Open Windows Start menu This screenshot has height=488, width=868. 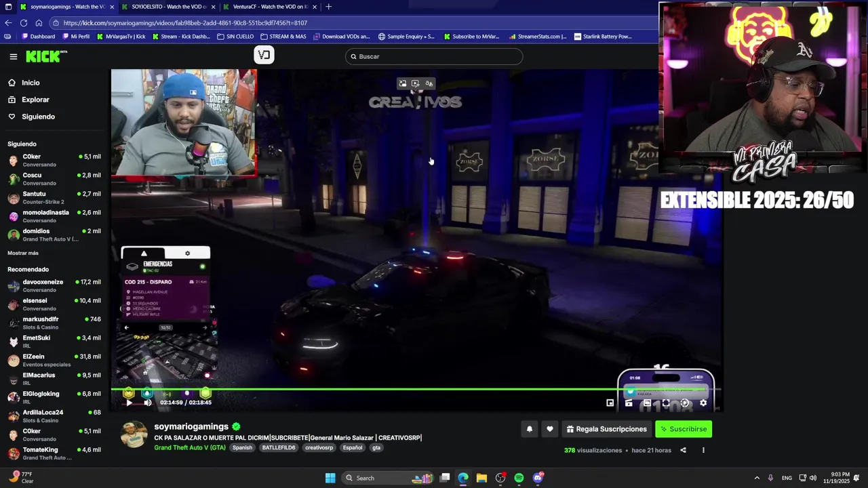(x=330, y=478)
